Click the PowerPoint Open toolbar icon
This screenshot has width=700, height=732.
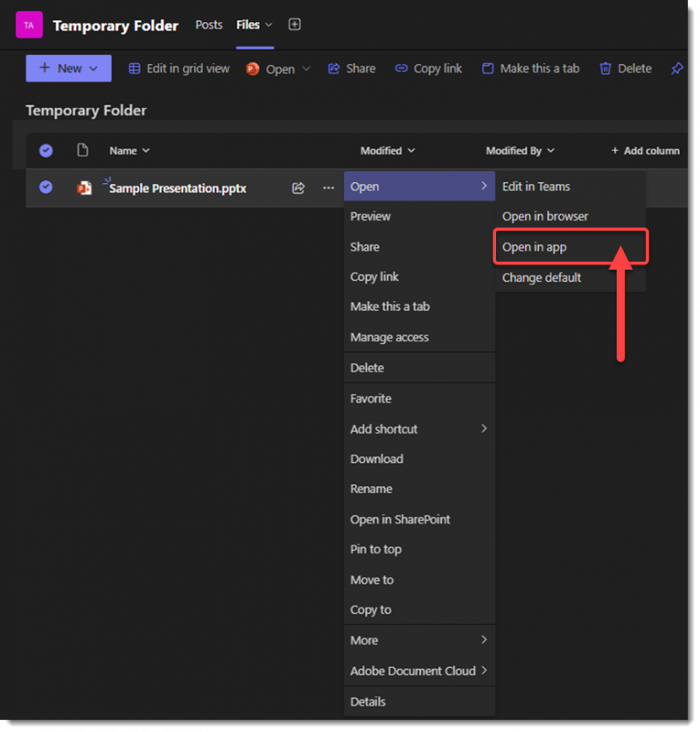pos(253,68)
